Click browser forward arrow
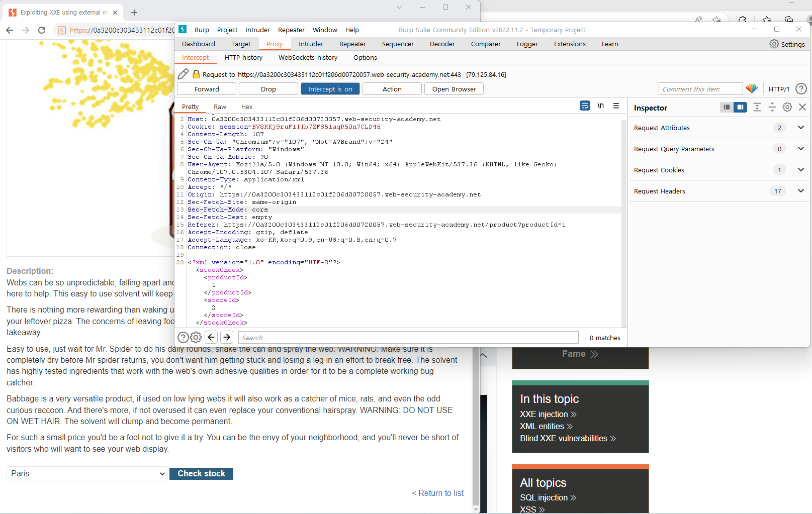Screen dimensions: 812x514 [26, 30]
